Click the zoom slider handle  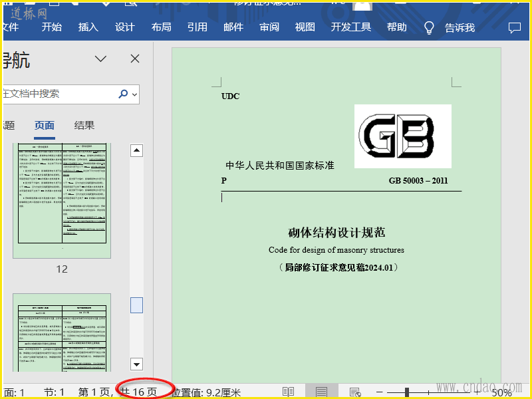click(x=407, y=392)
